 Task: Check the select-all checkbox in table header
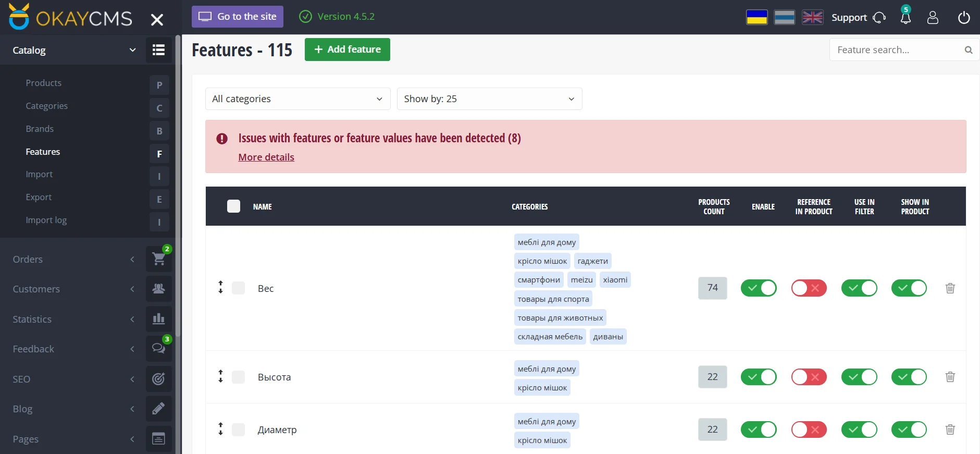[234, 206]
